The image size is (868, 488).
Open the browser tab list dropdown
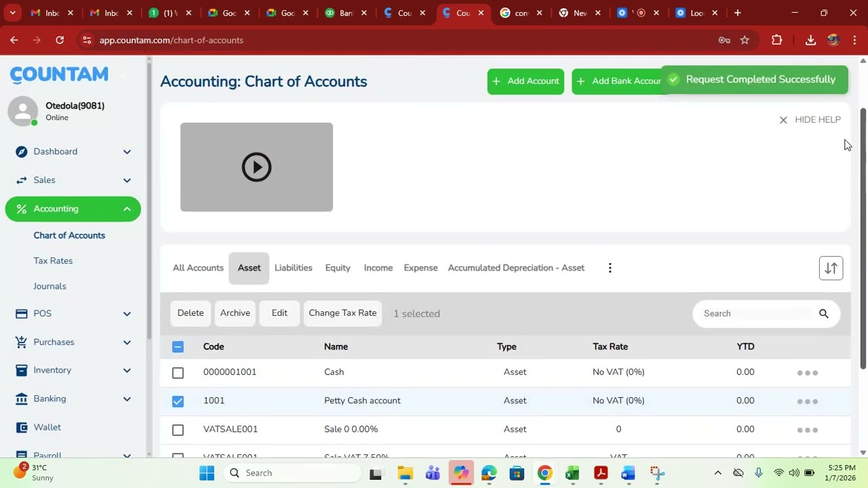(x=12, y=13)
